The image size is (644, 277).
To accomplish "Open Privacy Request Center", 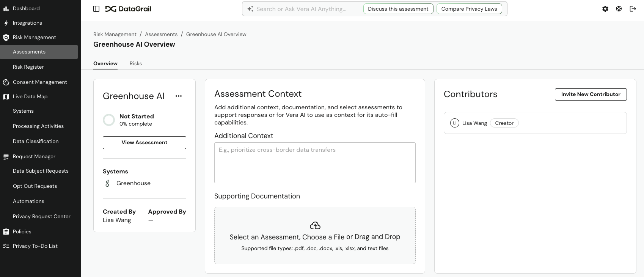I will point(42,216).
